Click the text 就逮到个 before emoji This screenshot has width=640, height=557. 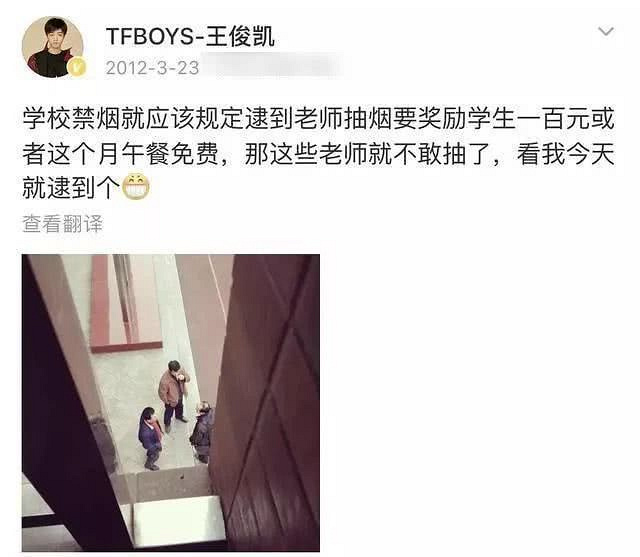coord(71,187)
